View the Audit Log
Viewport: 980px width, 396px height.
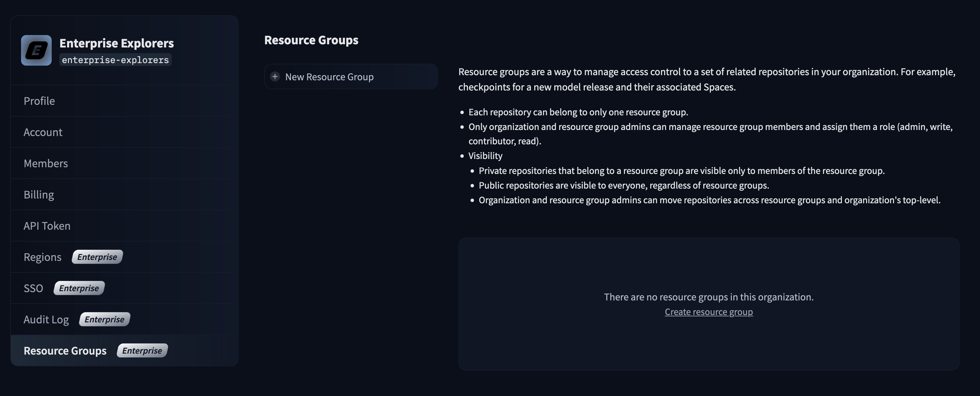46,319
